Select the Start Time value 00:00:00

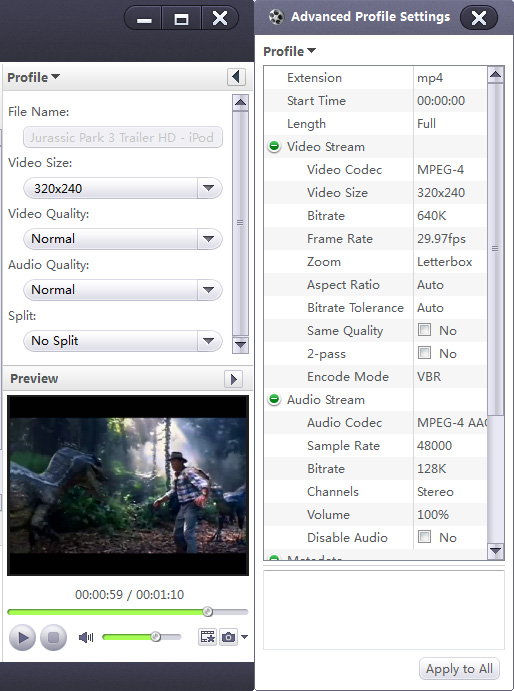pyautogui.click(x=441, y=101)
